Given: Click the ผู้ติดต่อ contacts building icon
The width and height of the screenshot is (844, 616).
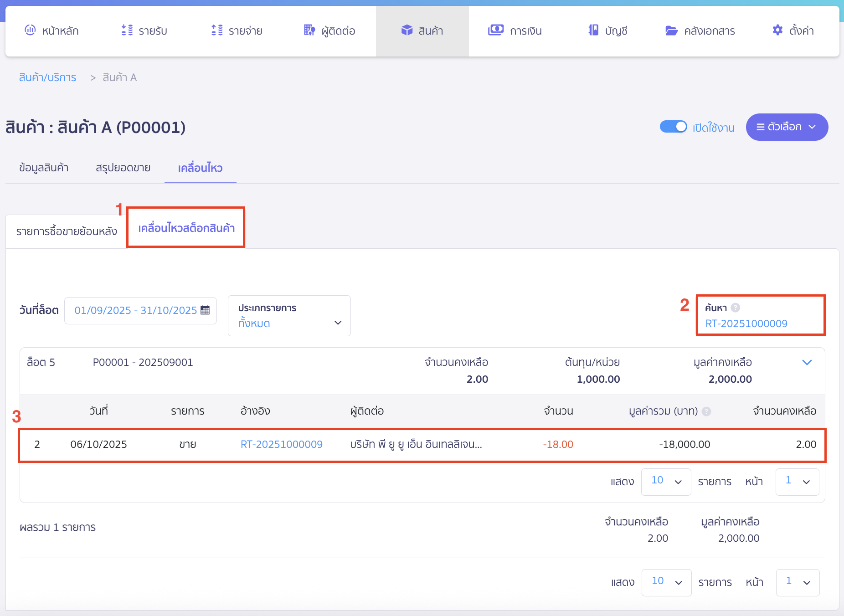Looking at the screenshot, I should click(309, 30).
